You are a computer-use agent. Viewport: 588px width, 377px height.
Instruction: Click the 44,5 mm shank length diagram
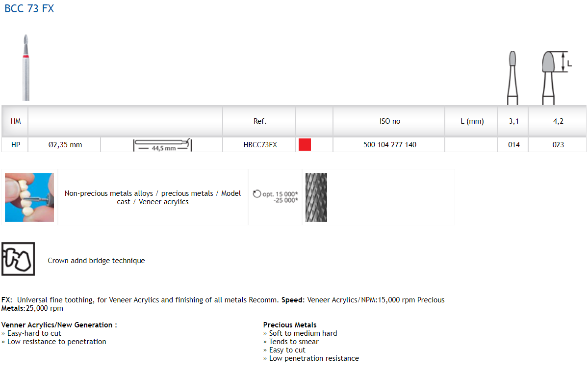(x=162, y=145)
